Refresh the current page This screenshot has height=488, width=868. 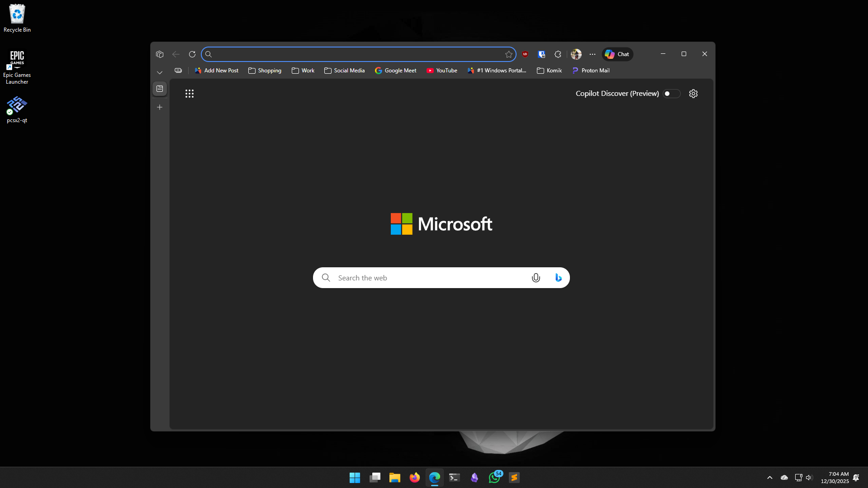pos(192,54)
